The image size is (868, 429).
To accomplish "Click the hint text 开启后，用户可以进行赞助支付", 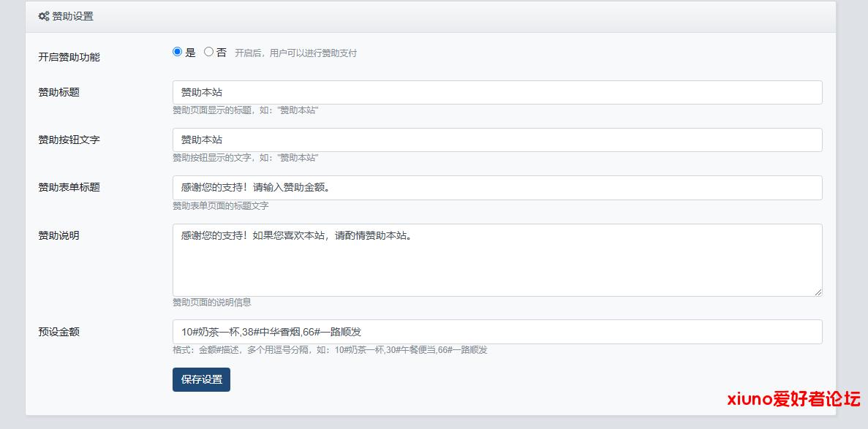I will (295, 53).
